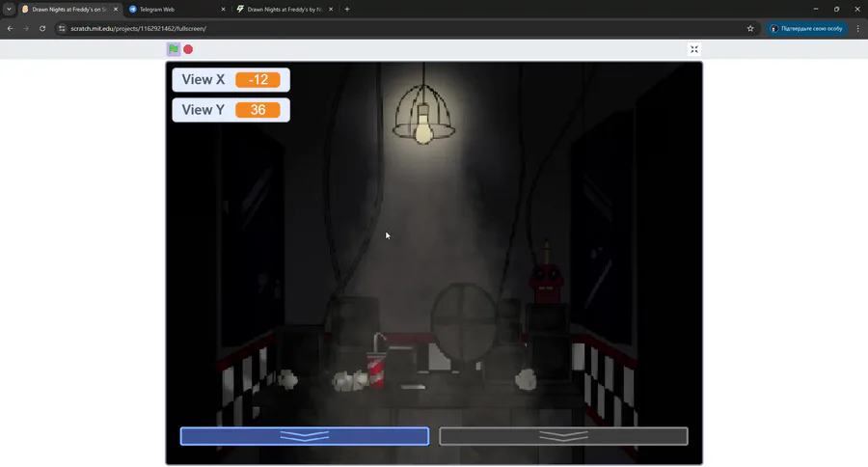868x467 pixels.
Task: Click the hanging caged light bulb
Action: (424, 115)
